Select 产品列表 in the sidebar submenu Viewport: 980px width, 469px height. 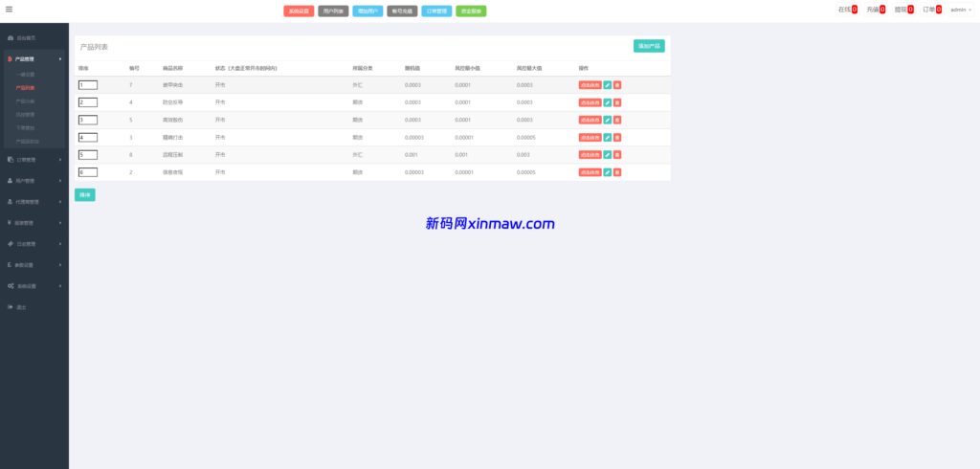[26, 87]
